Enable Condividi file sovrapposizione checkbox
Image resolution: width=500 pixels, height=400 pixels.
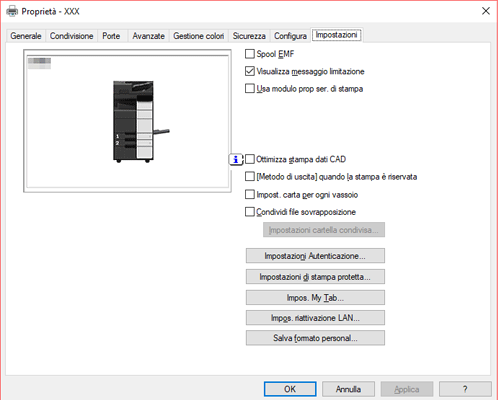(x=250, y=212)
